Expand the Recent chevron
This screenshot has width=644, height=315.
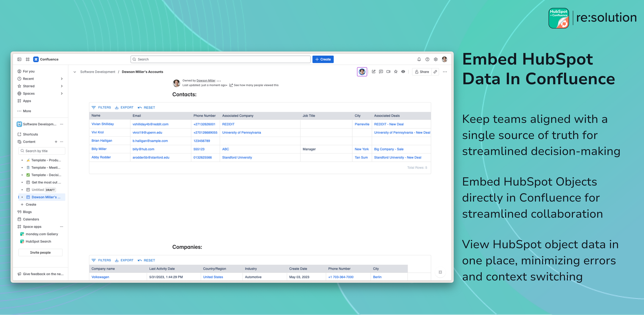coord(62,79)
